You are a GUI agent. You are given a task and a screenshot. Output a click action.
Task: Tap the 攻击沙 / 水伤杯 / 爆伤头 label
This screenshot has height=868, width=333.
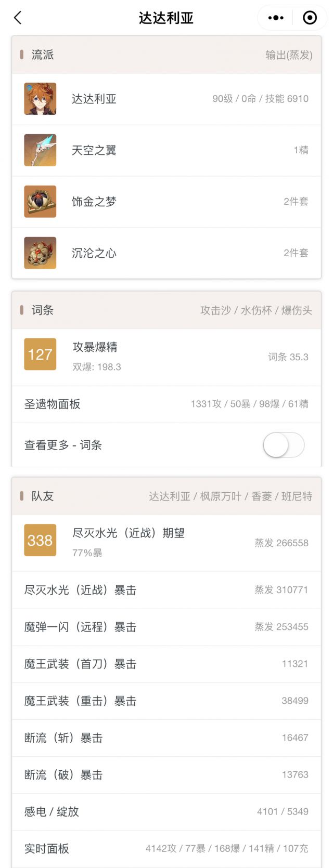click(256, 310)
